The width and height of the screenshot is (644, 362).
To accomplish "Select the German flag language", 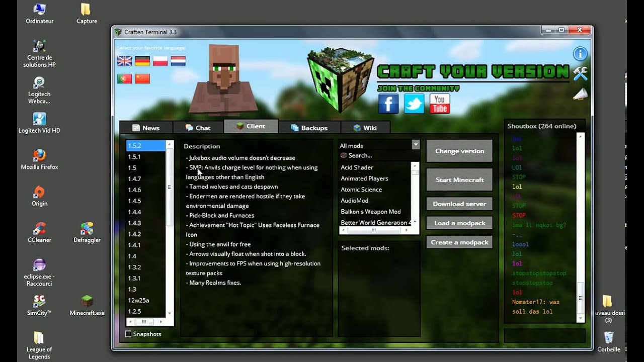I will [x=142, y=61].
